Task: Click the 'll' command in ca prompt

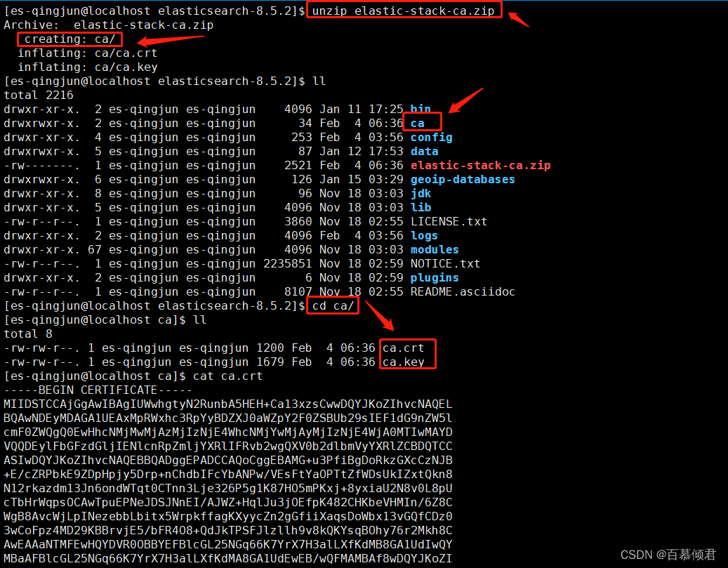Action: tap(199, 320)
